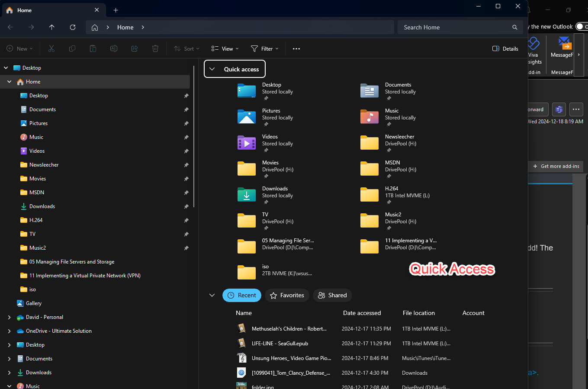The height and width of the screenshot is (389, 588).
Task: Open a new File Explorer tab
Action: coord(116,10)
